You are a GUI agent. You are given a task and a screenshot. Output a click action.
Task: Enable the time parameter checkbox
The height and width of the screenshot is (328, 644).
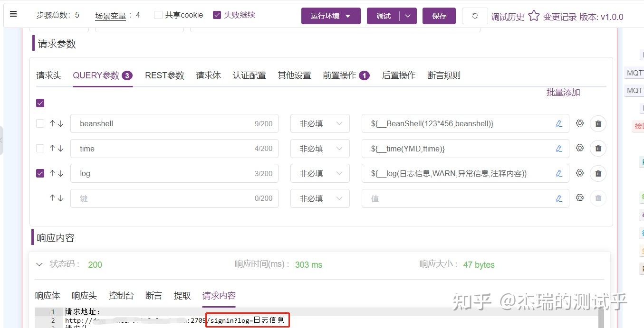(40, 149)
